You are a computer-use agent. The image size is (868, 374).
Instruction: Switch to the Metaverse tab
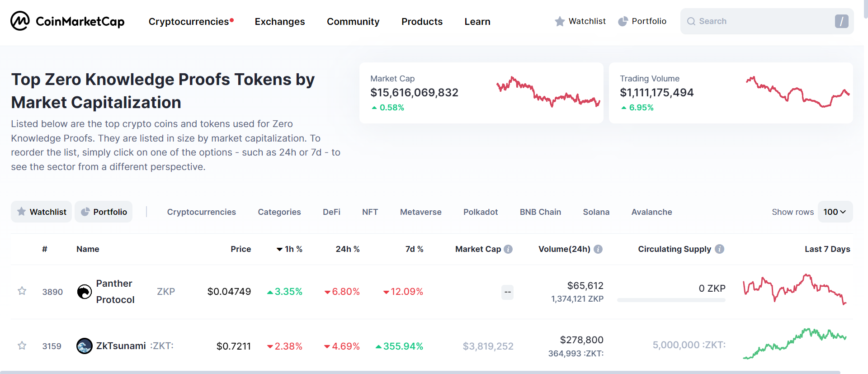[x=420, y=212]
